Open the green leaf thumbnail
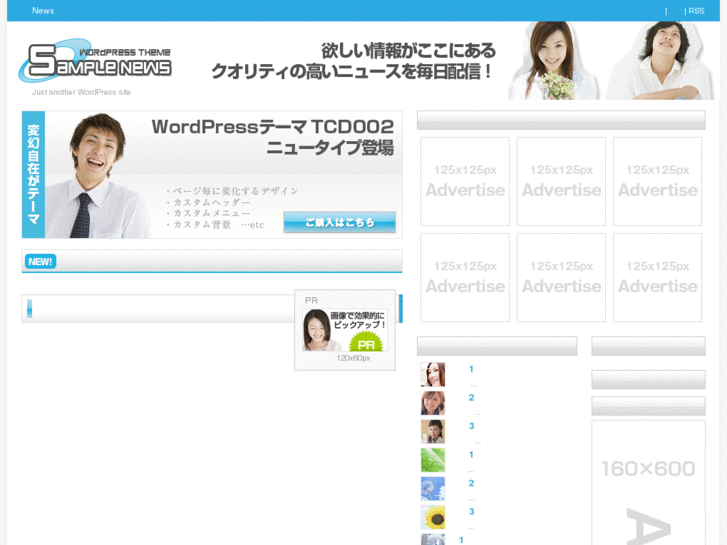This screenshot has width=727, height=545. tap(433, 460)
